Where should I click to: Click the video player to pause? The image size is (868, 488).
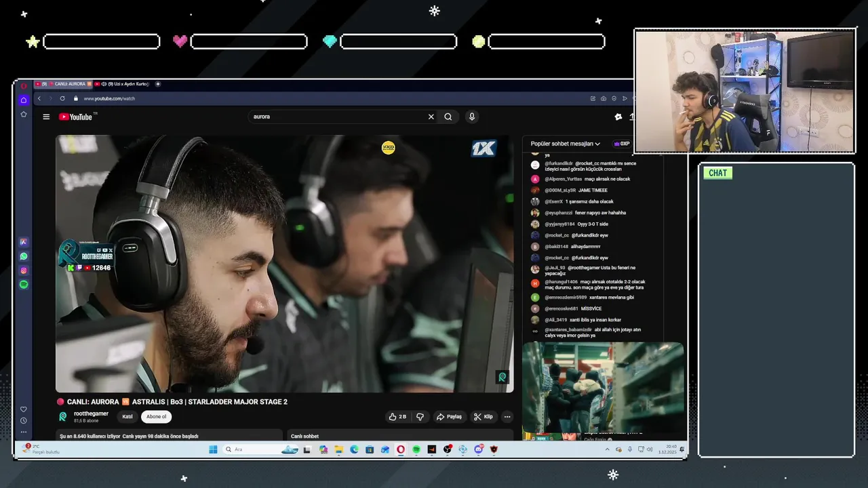click(x=285, y=264)
